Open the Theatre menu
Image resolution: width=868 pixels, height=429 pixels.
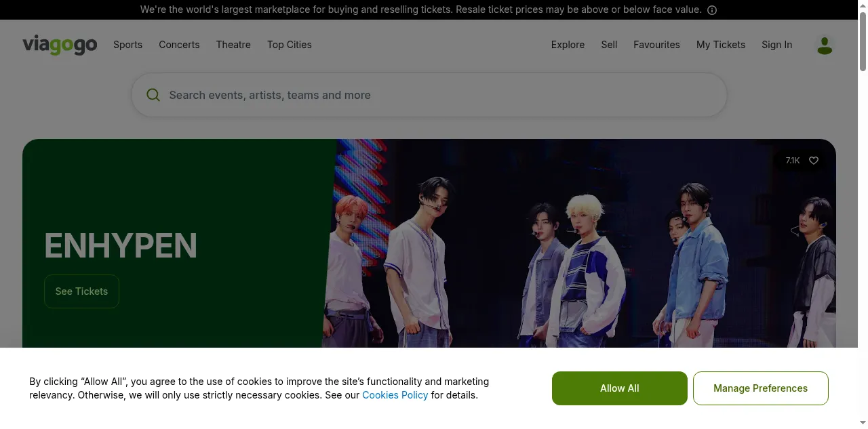233,45
